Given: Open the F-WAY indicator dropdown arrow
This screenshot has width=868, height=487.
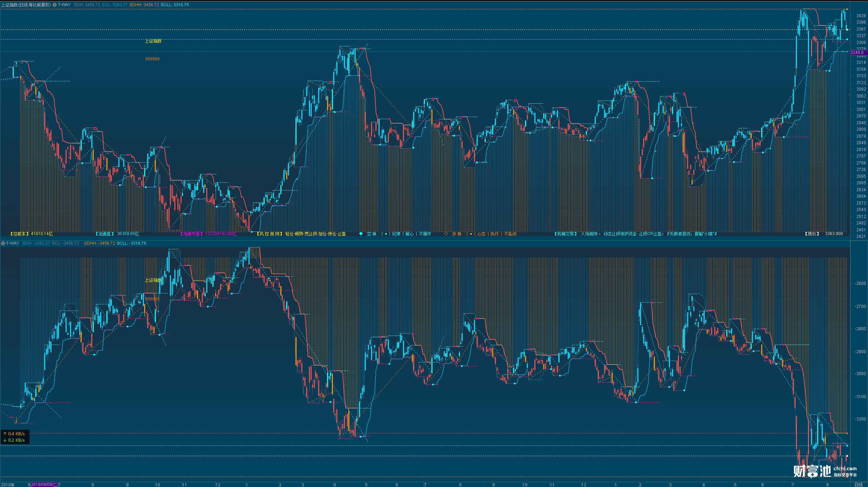Looking at the screenshot, I should coord(3,243).
